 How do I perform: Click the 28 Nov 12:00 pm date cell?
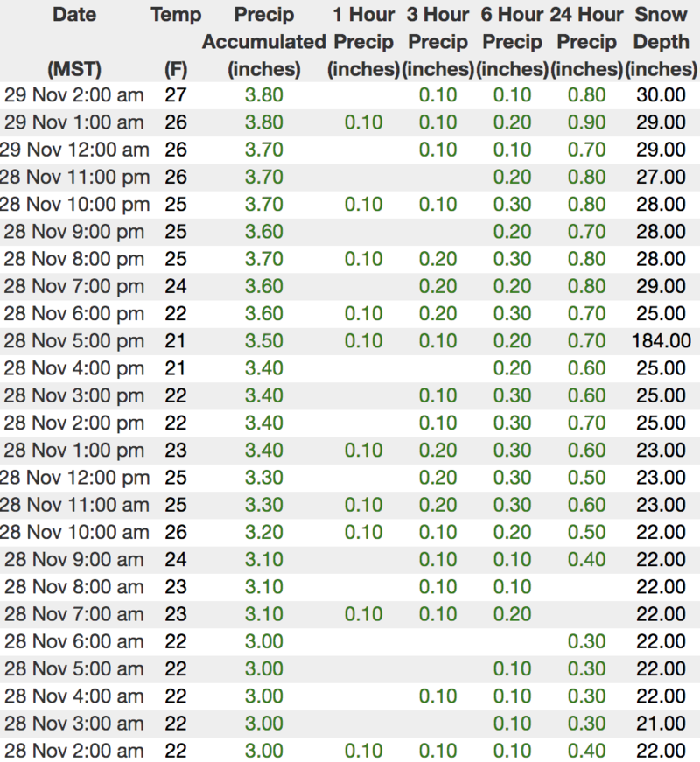coord(74,477)
